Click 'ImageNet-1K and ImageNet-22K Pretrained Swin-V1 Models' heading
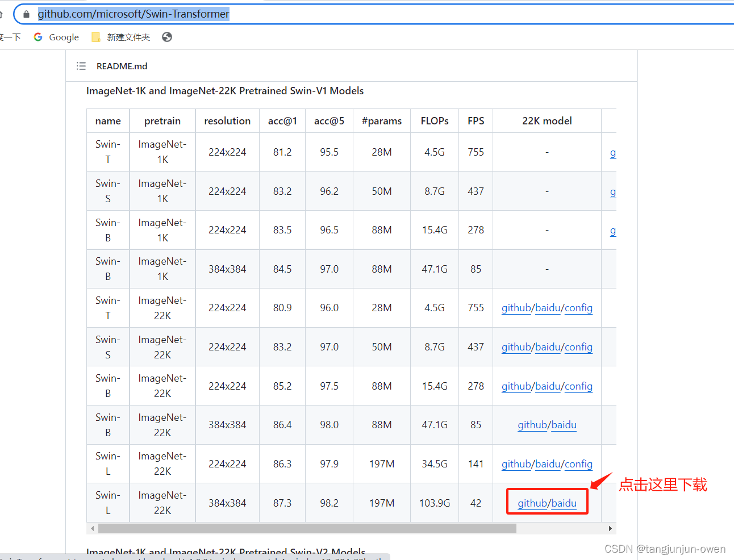 225,91
